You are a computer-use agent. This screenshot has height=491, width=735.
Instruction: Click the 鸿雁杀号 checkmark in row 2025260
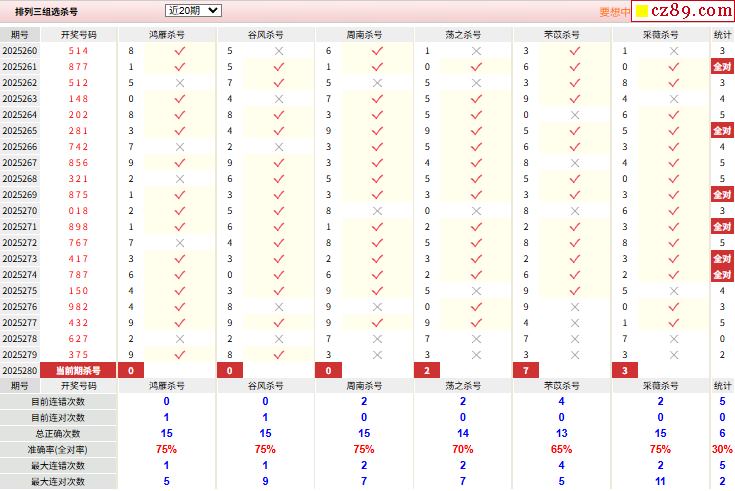click(x=180, y=51)
